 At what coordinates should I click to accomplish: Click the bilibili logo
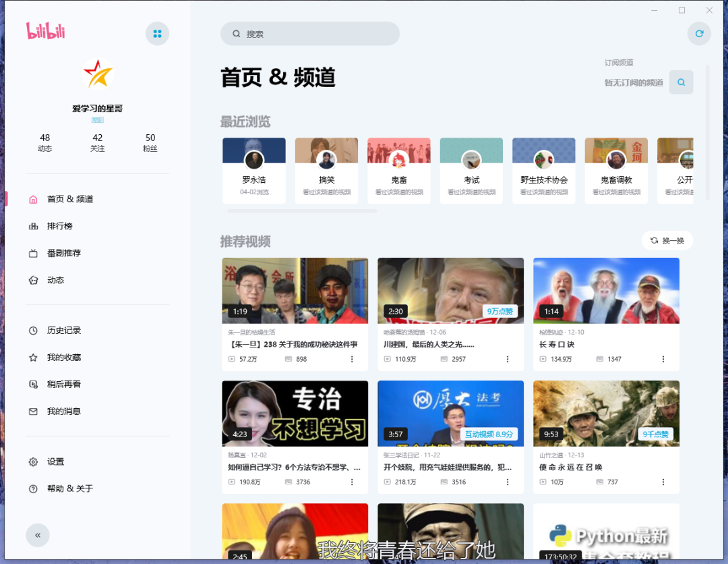pos(46,31)
